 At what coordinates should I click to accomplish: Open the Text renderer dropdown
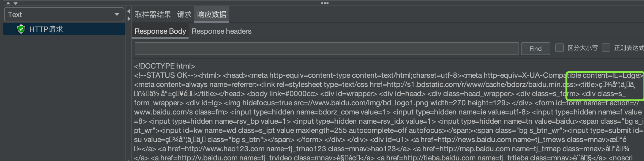point(61,14)
